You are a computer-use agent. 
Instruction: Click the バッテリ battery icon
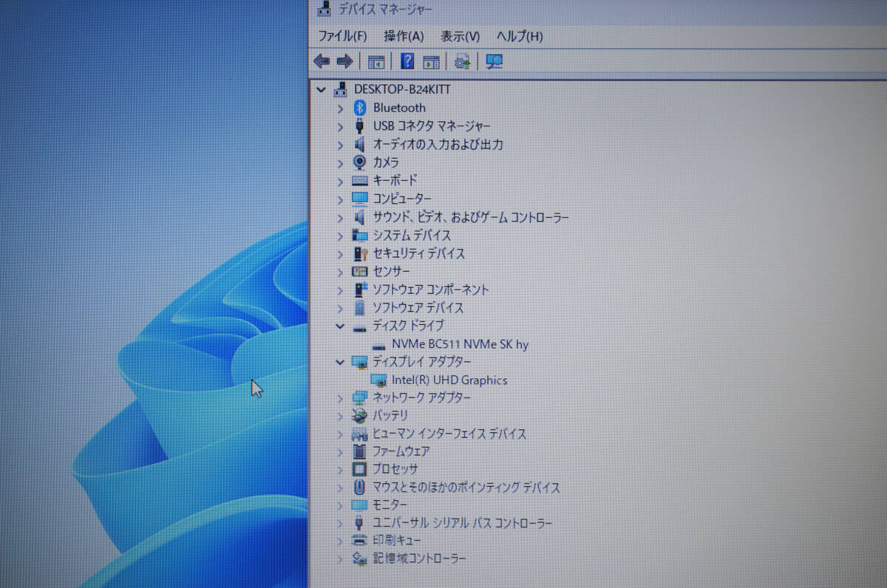click(x=360, y=416)
